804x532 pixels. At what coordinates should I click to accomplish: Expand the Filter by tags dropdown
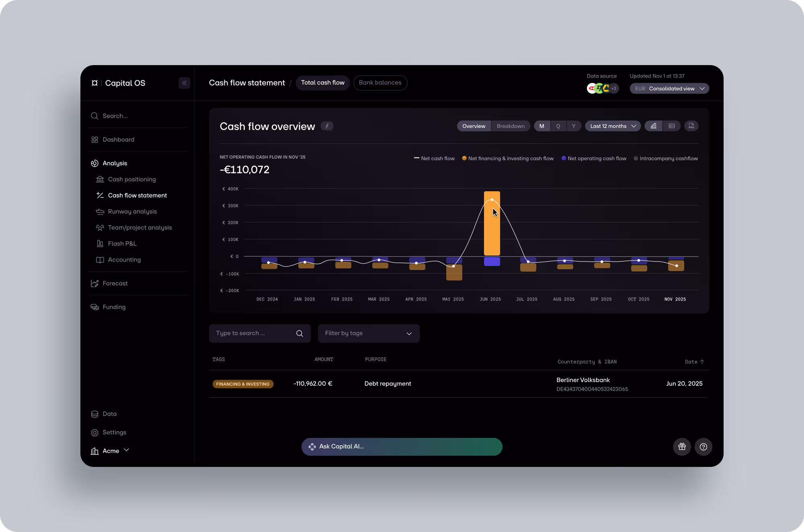click(x=369, y=334)
